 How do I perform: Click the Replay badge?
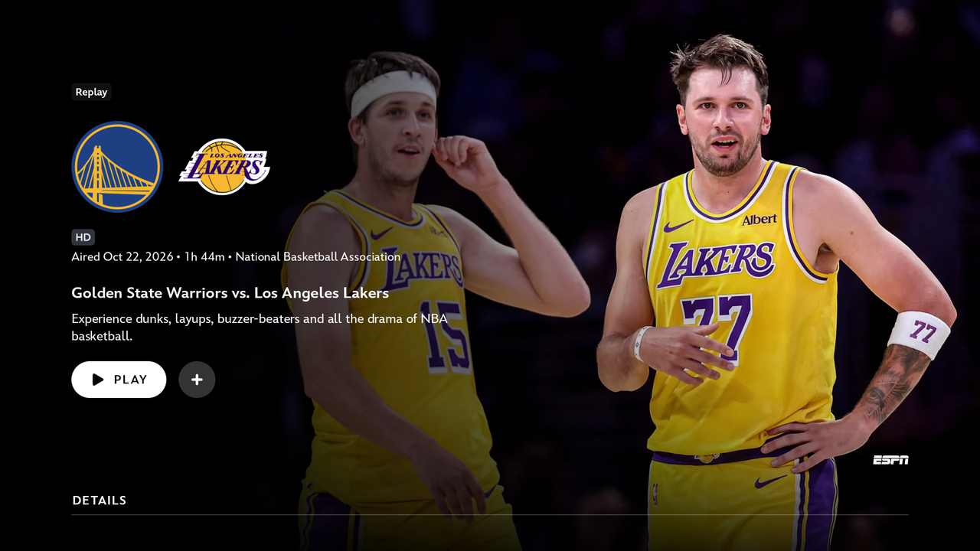(91, 92)
